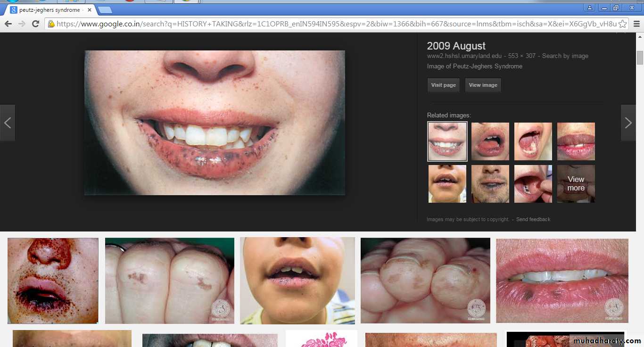Screen dimensions: 644x347
Task: Click the Send feedback link
Action: coord(533,219)
